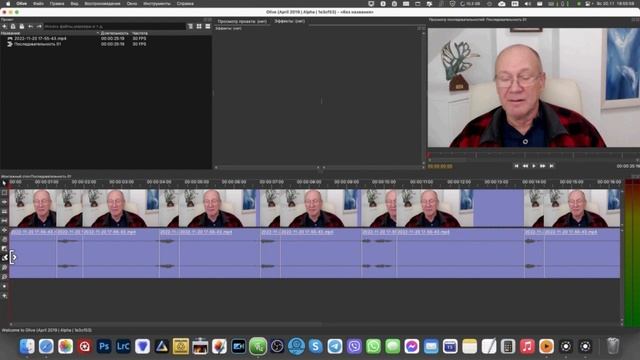Step to previous frame in viewer

(525, 166)
